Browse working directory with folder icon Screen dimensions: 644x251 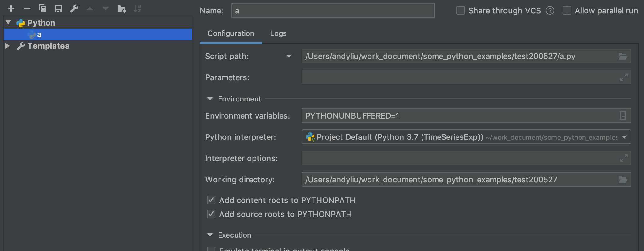tap(623, 180)
